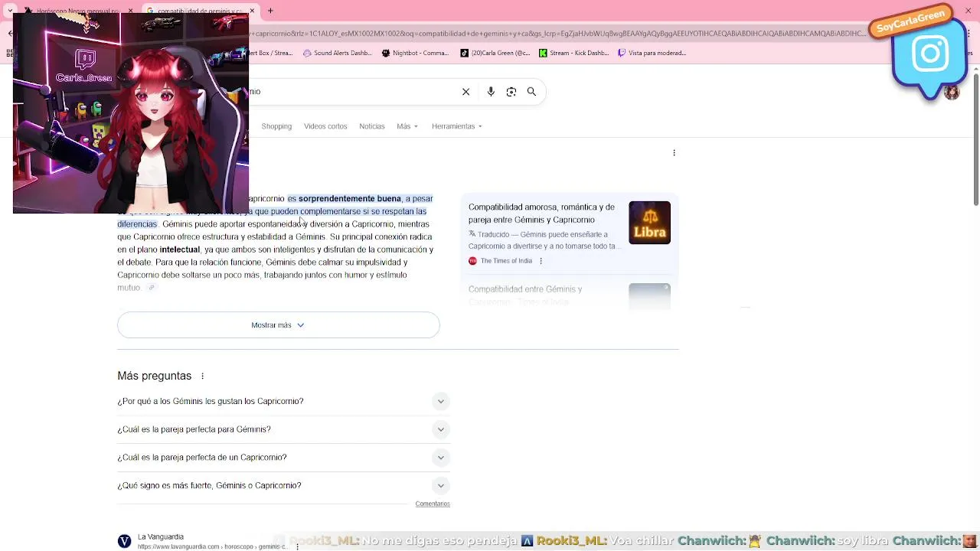The image size is (980, 551).
Task: Open the Google account profile avatar
Action: [952, 93]
